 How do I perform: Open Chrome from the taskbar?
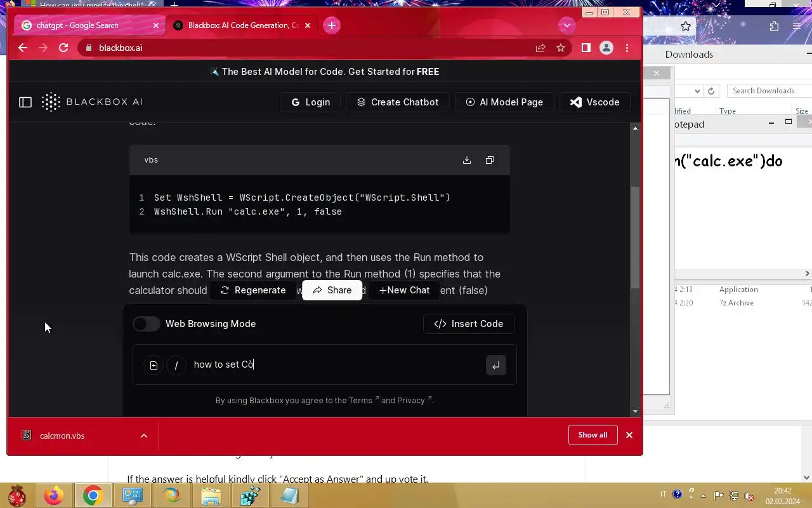(x=93, y=495)
